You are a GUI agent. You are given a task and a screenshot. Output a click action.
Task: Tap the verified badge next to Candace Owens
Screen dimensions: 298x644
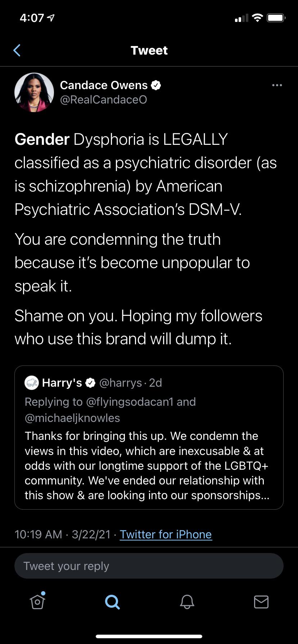[x=156, y=85]
